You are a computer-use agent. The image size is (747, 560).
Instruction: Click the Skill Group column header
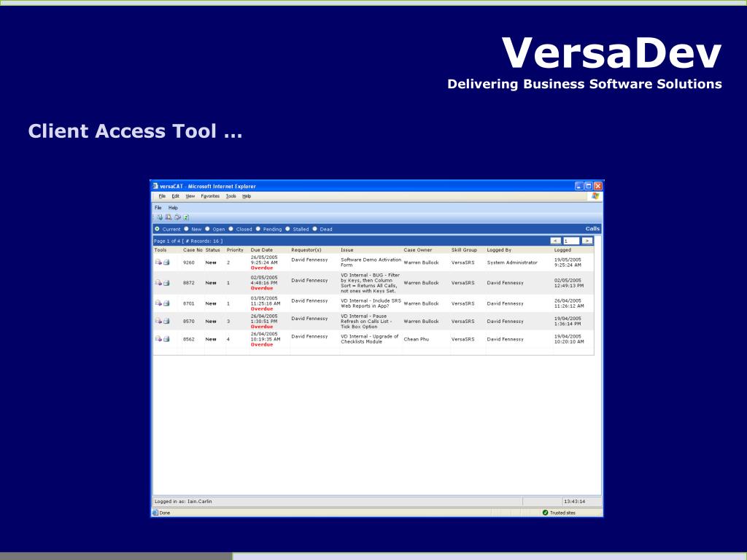[464, 250]
